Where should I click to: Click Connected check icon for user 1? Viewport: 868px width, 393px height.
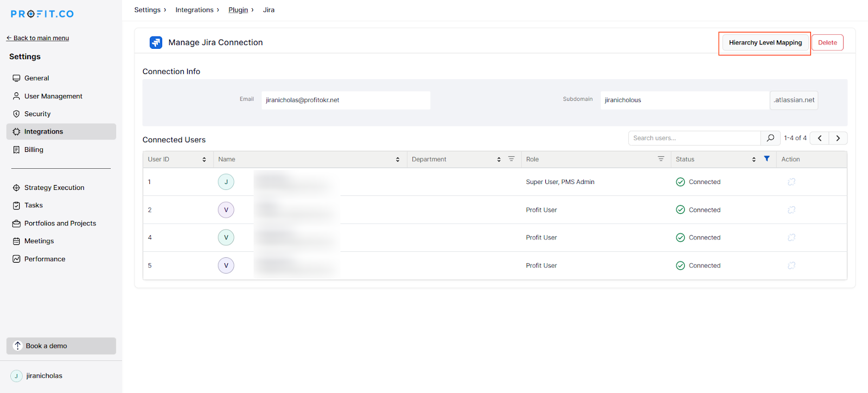pos(680,182)
